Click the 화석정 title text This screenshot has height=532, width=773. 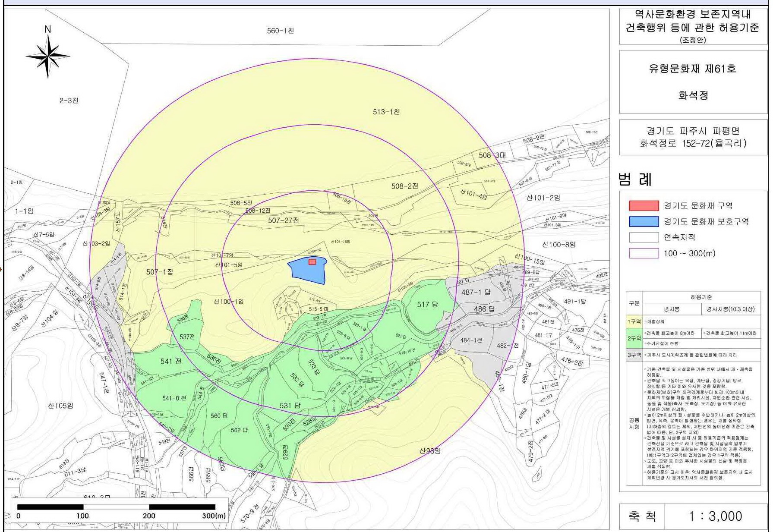tap(693, 95)
